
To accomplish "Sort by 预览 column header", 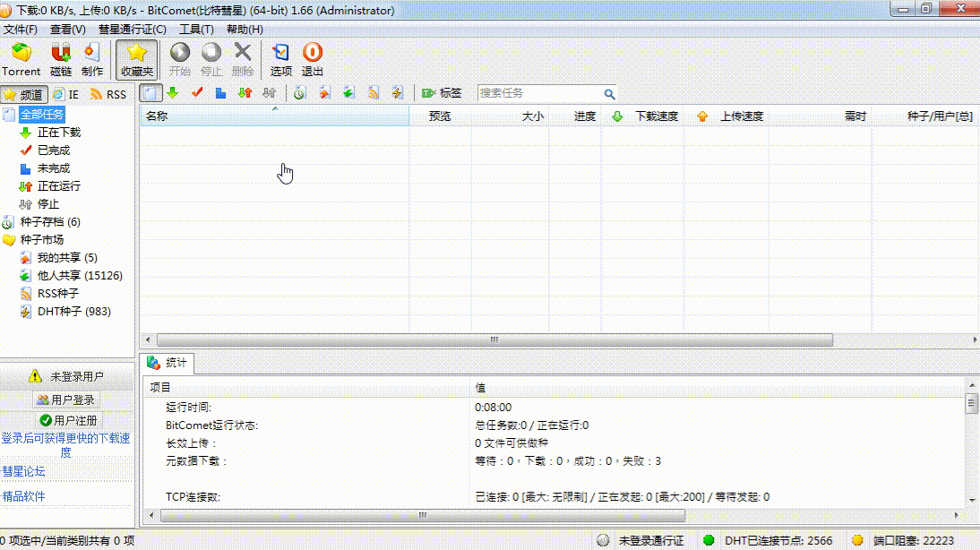I will (440, 116).
